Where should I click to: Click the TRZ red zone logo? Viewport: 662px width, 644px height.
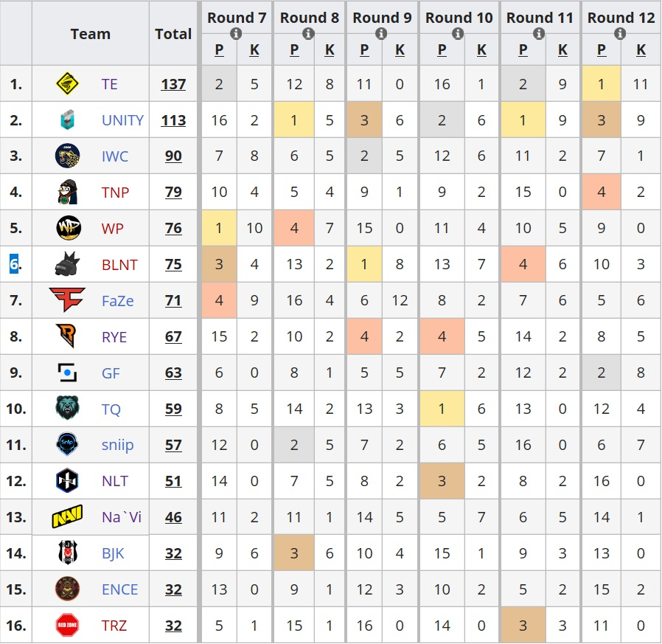[67, 625]
